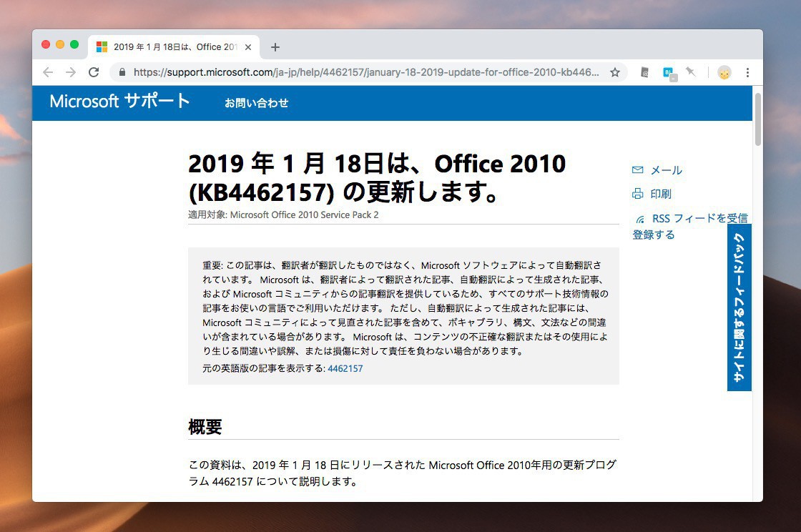Screen dimensions: 801x532
Task: Go back to the previous page
Action: click(48, 72)
